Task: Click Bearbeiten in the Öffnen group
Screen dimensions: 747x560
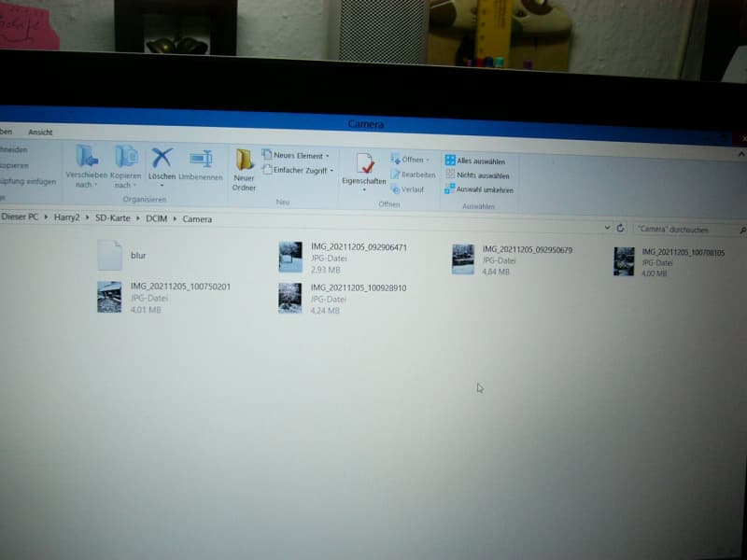Action: [x=413, y=175]
